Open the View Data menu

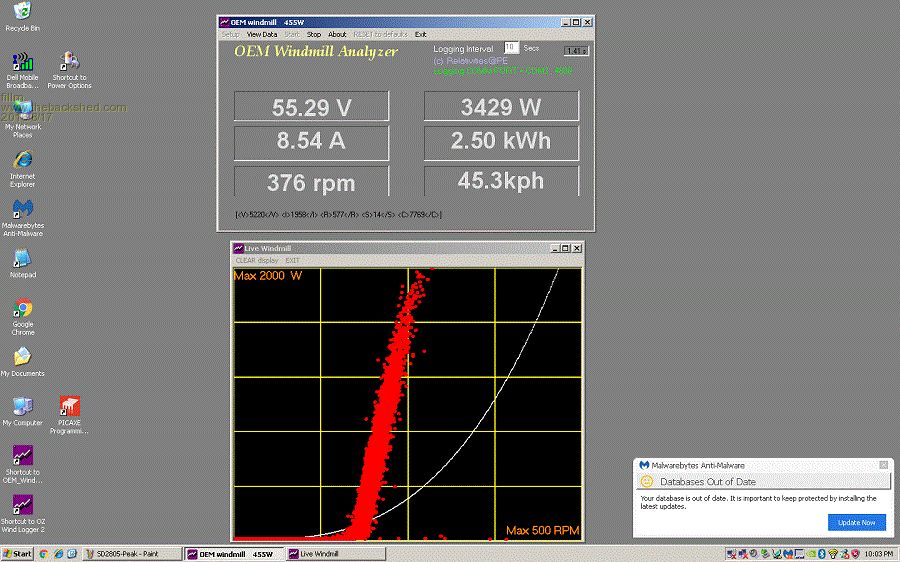(261, 34)
